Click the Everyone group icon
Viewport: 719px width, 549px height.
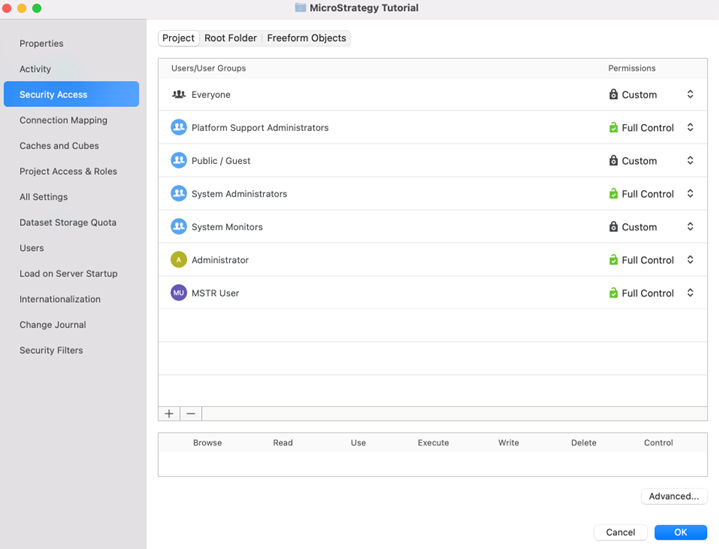point(179,95)
